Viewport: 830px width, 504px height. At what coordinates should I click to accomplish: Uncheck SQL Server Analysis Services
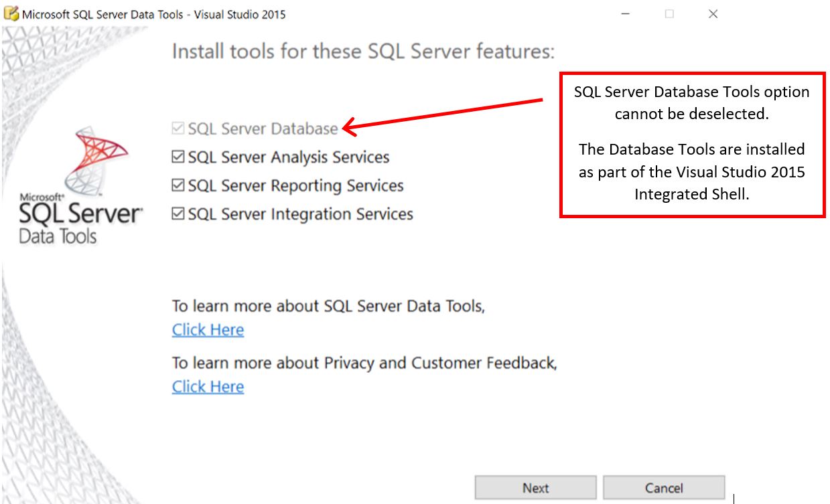click(x=178, y=157)
